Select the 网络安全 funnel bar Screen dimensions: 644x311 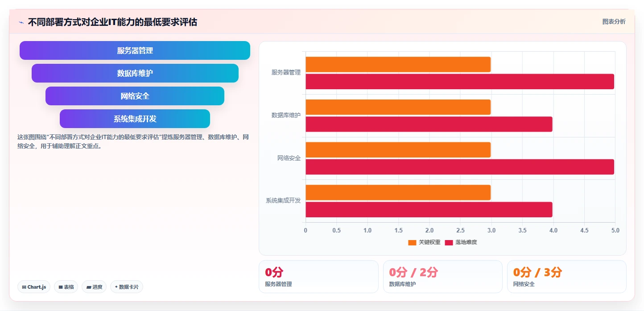click(135, 96)
